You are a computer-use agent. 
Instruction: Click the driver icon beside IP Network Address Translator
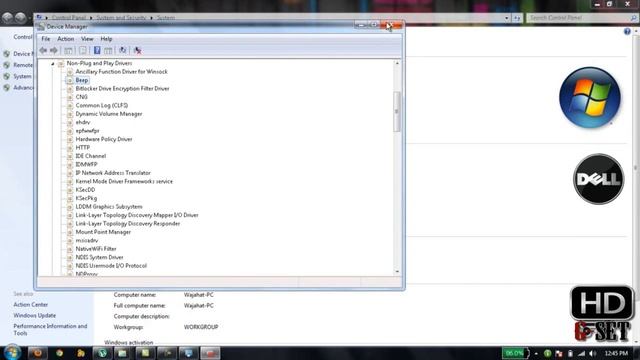pos(70,173)
